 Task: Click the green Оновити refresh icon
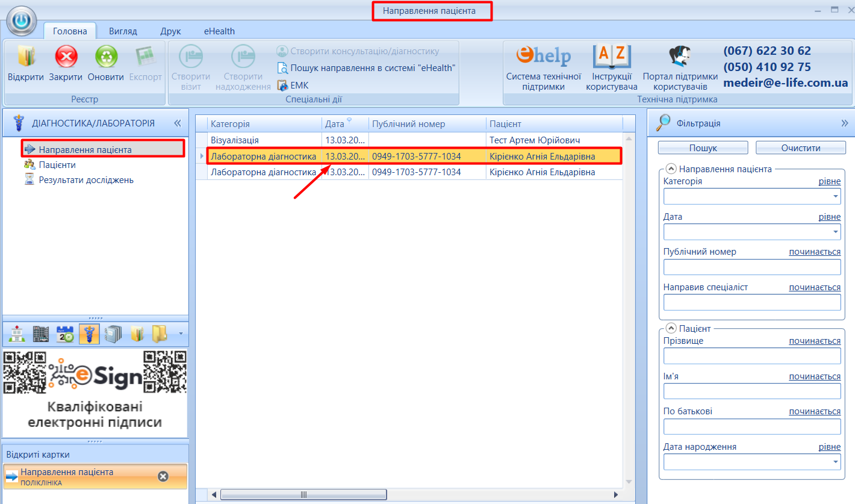coord(106,57)
